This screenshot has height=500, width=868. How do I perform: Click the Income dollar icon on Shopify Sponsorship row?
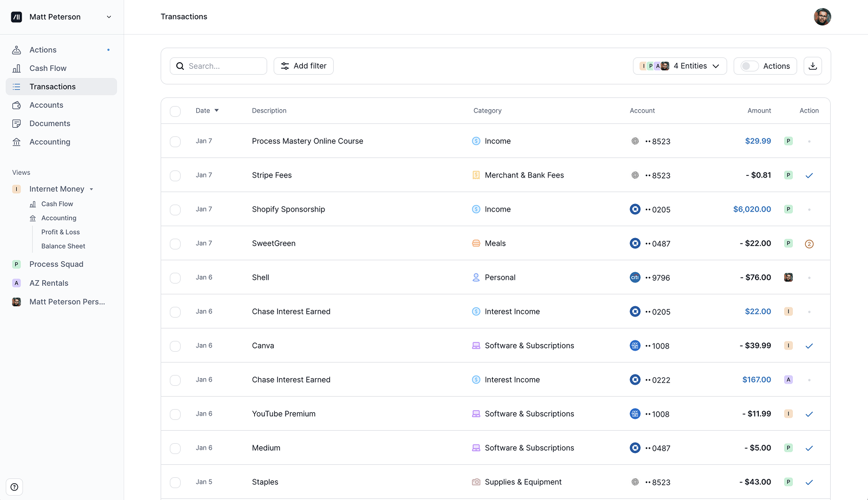(476, 209)
